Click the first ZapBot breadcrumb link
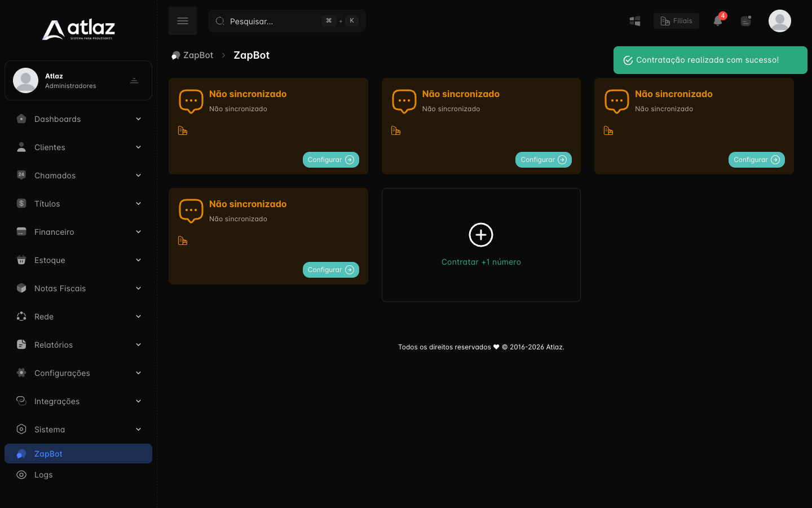 pyautogui.click(x=192, y=55)
